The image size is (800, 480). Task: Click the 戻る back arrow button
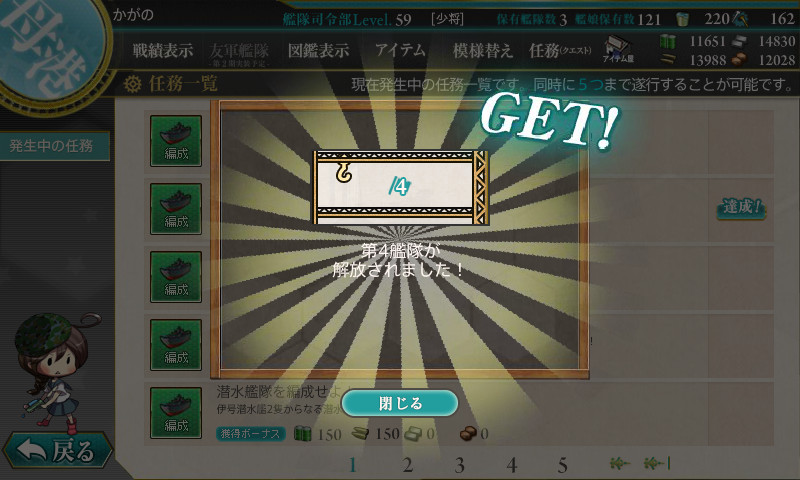[57, 450]
